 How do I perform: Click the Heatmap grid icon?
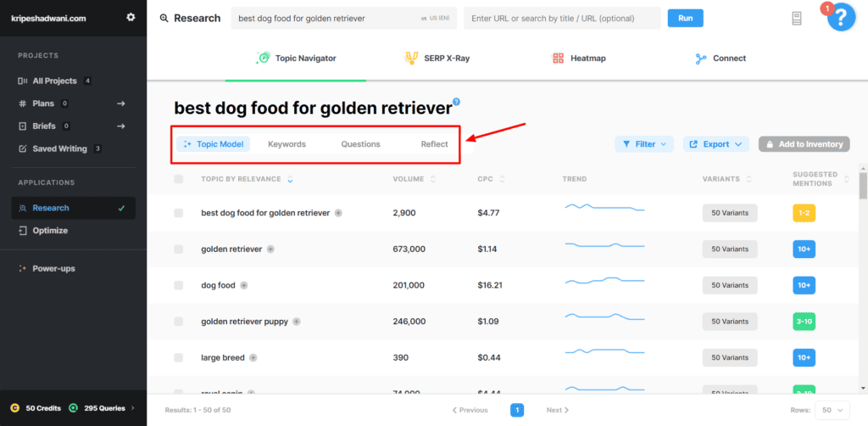558,59
